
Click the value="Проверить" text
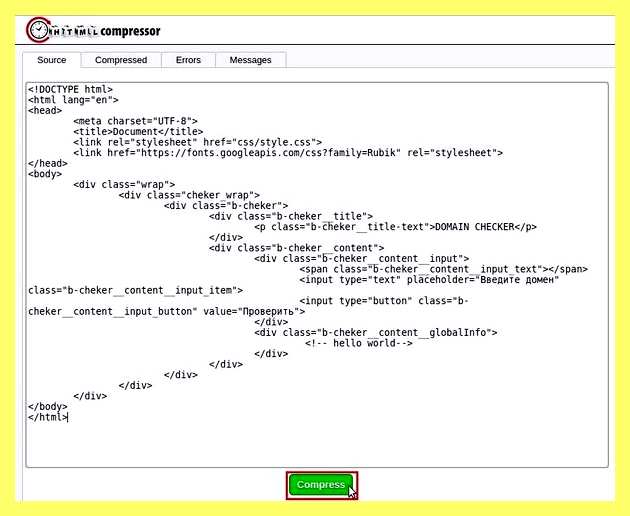pos(254,311)
